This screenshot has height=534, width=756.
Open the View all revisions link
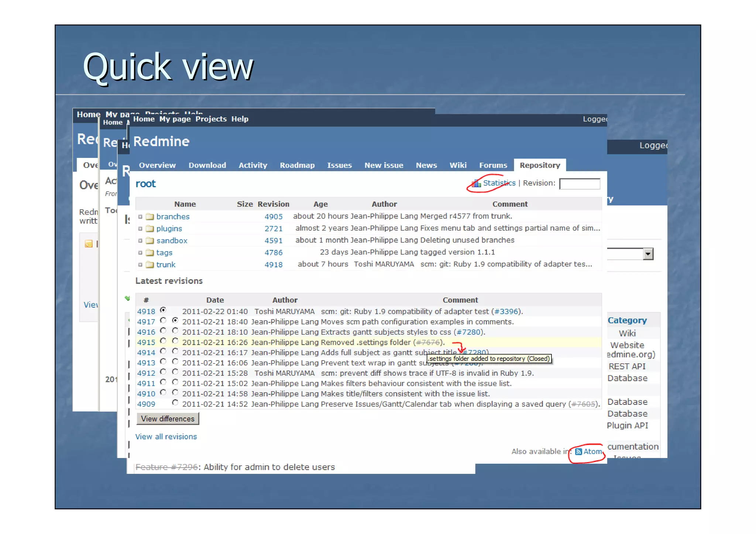pos(166,437)
